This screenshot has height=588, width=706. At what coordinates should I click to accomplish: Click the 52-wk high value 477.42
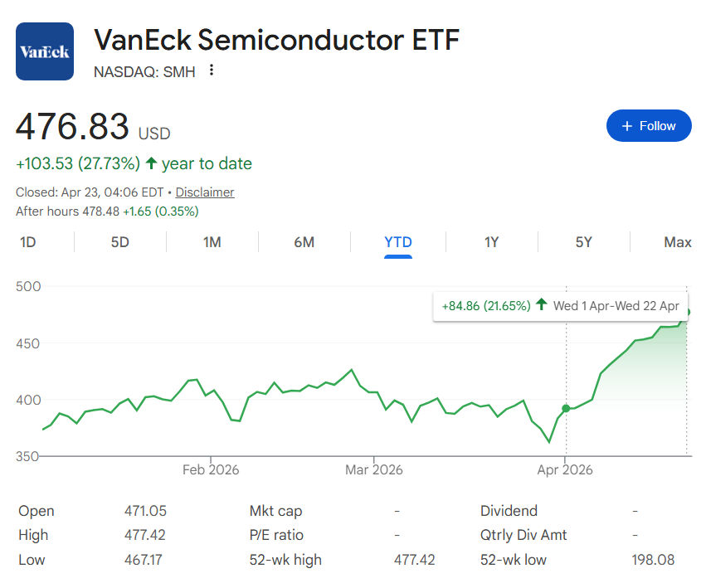click(x=415, y=559)
